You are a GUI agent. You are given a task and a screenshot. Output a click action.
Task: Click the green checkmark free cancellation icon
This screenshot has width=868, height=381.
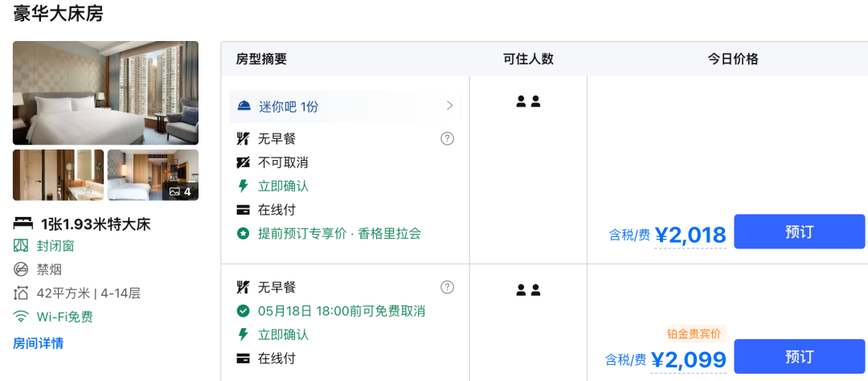(243, 311)
